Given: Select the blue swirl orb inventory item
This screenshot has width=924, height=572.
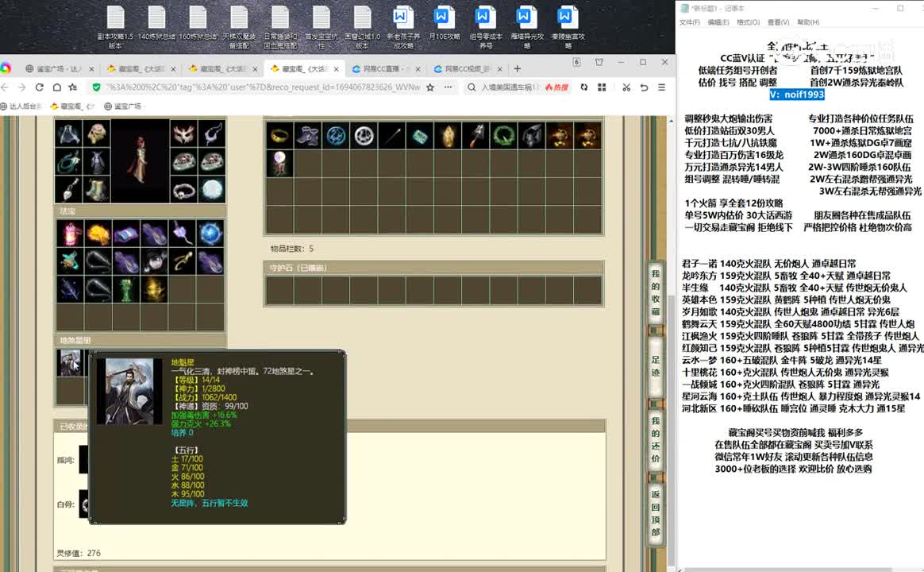Looking at the screenshot, I should tap(336, 136).
